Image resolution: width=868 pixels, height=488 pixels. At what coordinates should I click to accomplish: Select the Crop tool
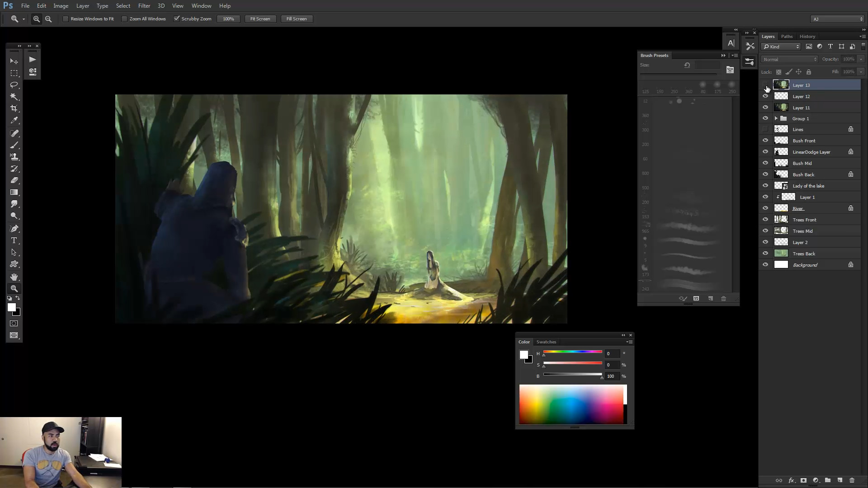[14, 108]
